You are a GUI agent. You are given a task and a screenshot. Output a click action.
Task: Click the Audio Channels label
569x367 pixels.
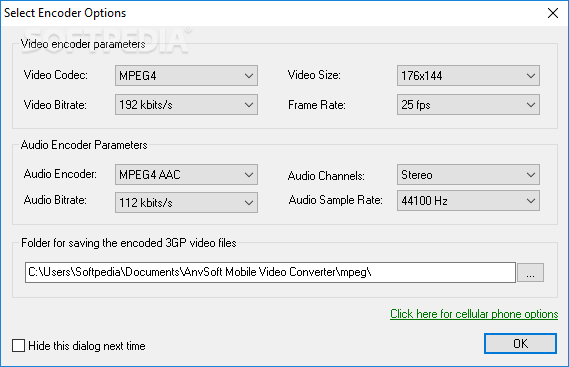[326, 176]
